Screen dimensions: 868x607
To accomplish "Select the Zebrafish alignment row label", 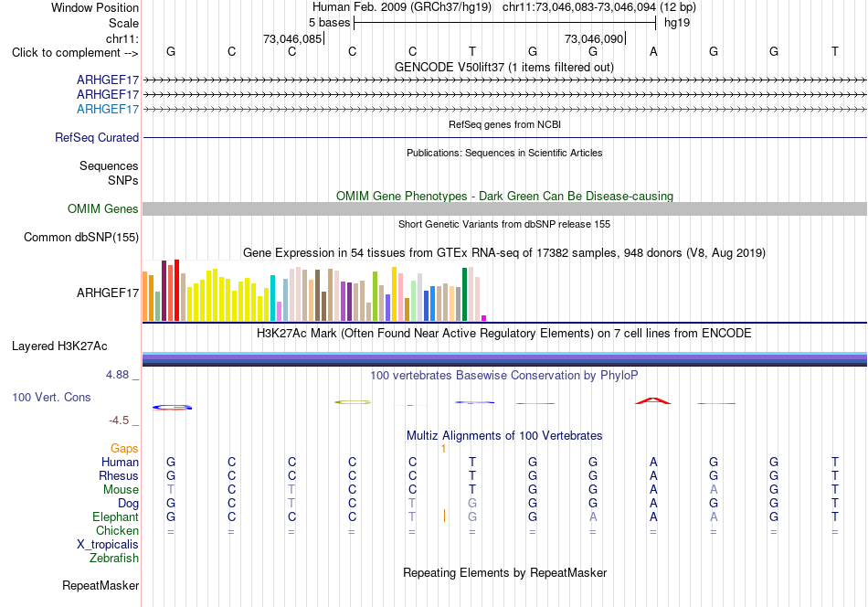I will 114,558.
